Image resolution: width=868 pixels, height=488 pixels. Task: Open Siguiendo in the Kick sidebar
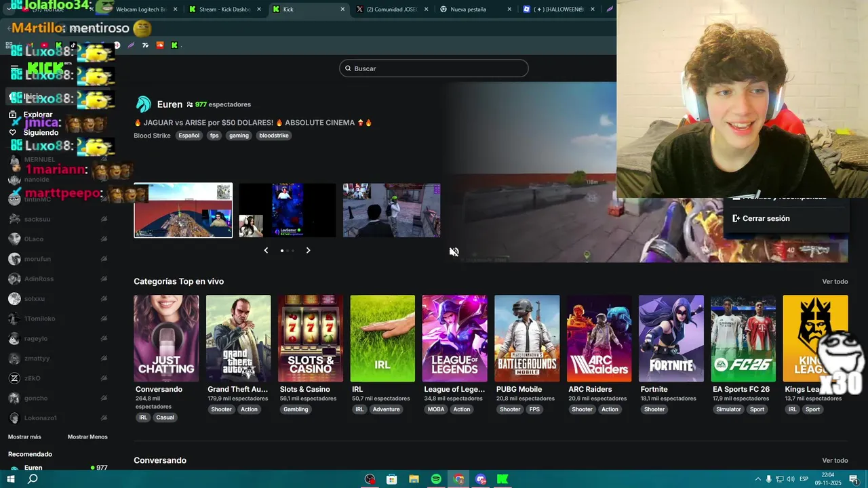(41, 133)
